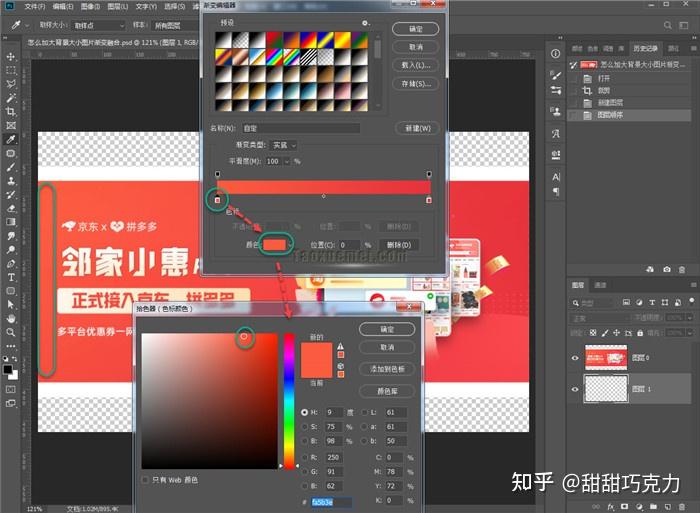
Task: Select the Brush tool
Action: coord(11,167)
